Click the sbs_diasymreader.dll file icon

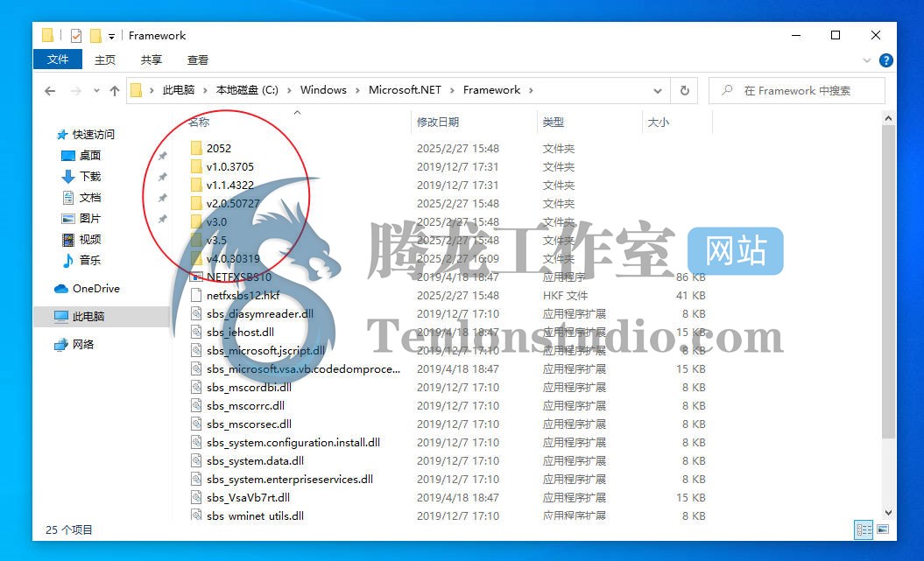point(196,313)
